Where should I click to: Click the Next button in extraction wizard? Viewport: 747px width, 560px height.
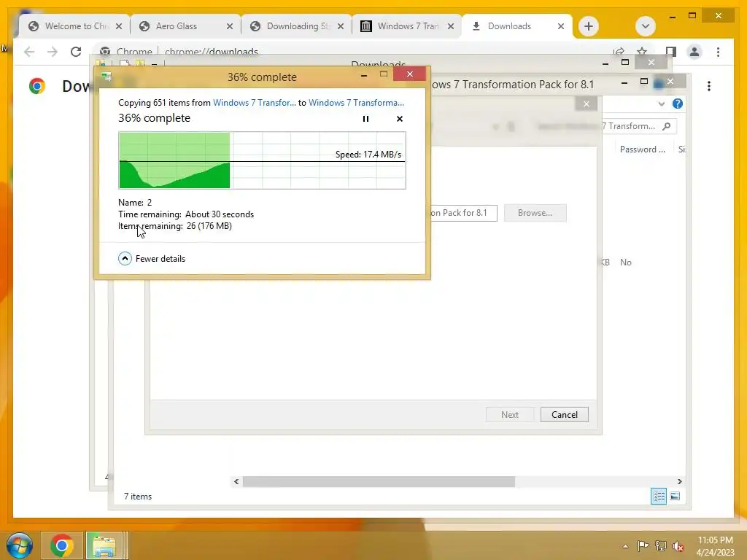[510, 415]
